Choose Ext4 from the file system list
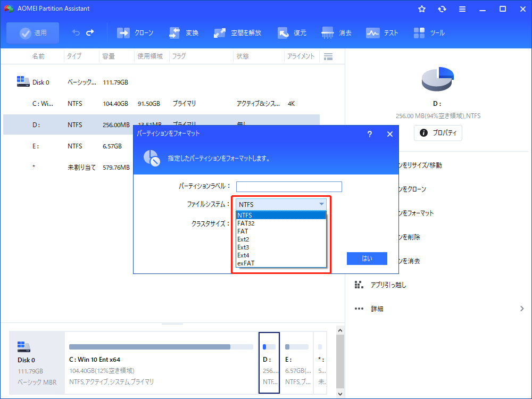This screenshot has width=532, height=399. click(281, 255)
